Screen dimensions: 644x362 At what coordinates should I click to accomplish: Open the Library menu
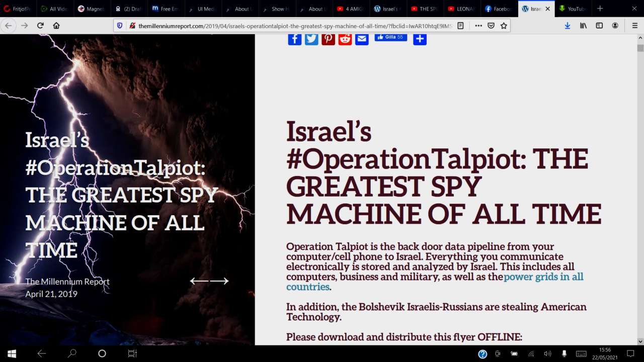tap(583, 26)
